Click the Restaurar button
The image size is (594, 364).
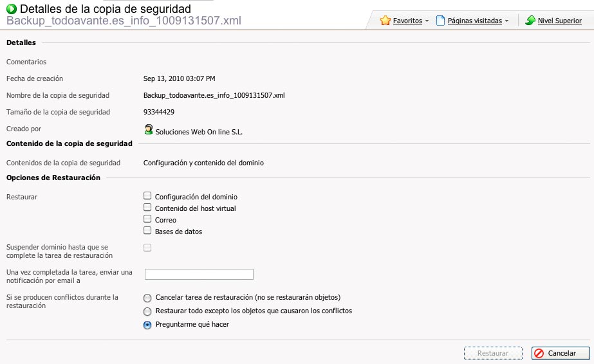[493, 354]
